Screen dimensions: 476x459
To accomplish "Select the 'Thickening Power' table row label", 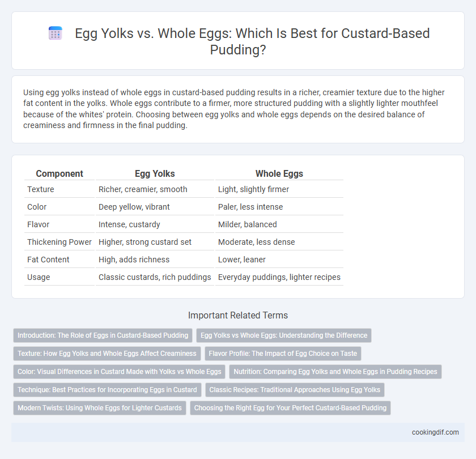I will [59, 242].
